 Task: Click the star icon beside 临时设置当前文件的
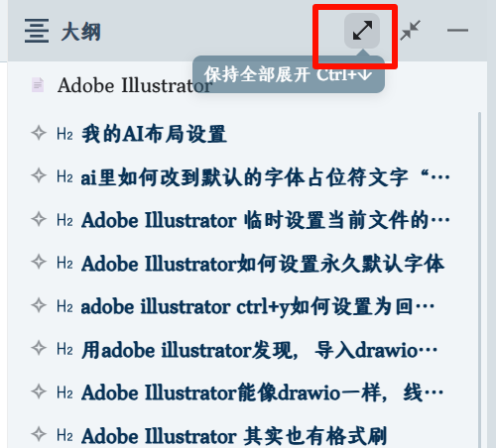39,219
